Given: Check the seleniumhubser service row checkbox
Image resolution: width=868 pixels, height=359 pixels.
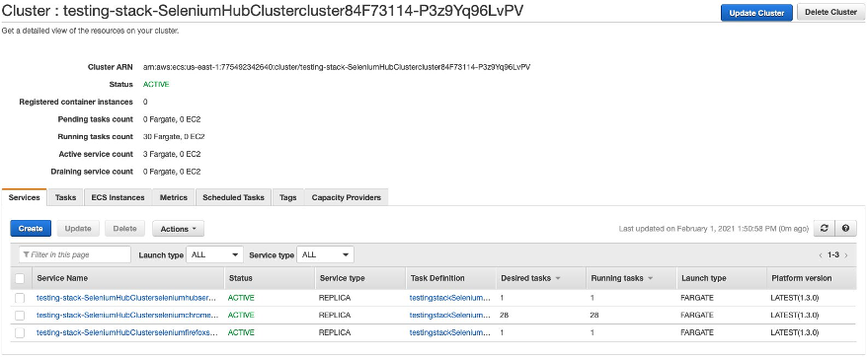Looking at the screenshot, I should coord(20,298).
